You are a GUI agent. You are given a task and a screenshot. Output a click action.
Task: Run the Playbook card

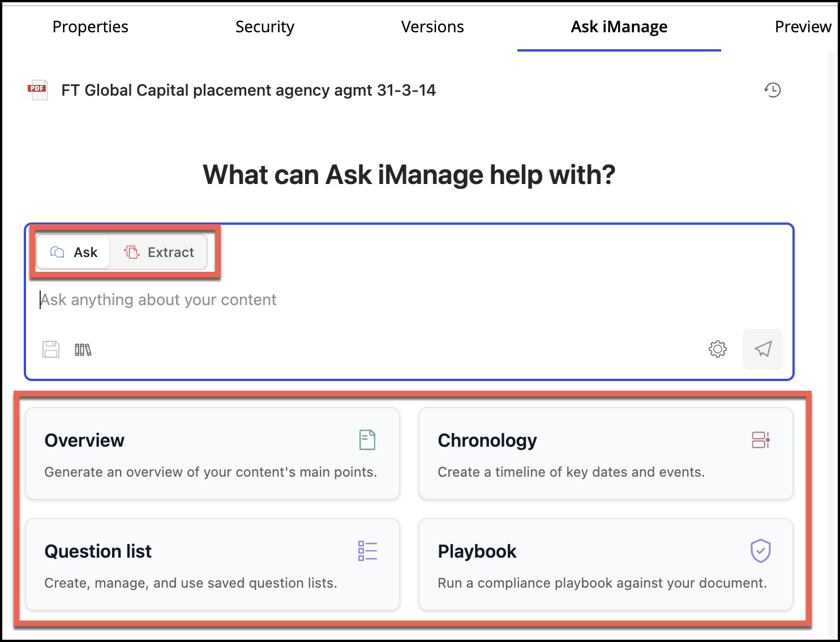click(606, 564)
